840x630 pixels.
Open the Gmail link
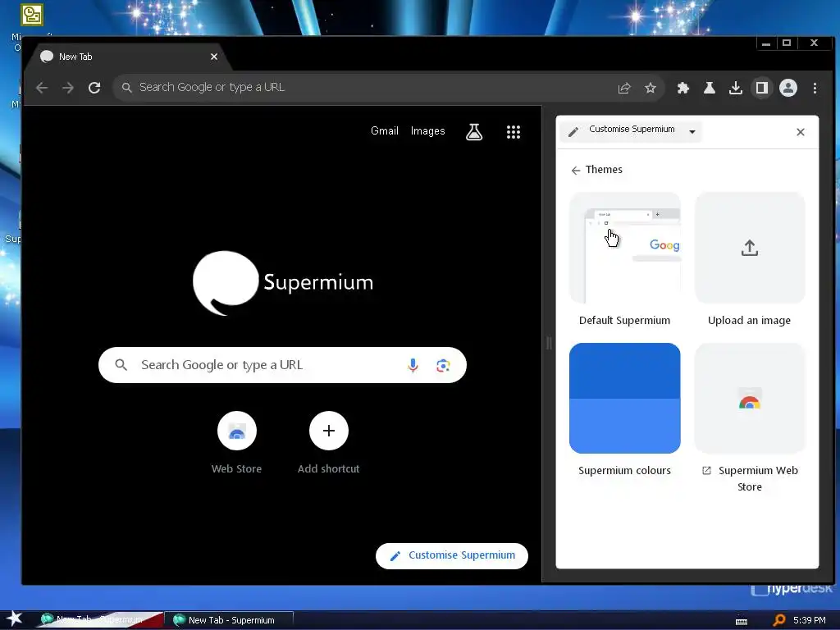click(385, 130)
